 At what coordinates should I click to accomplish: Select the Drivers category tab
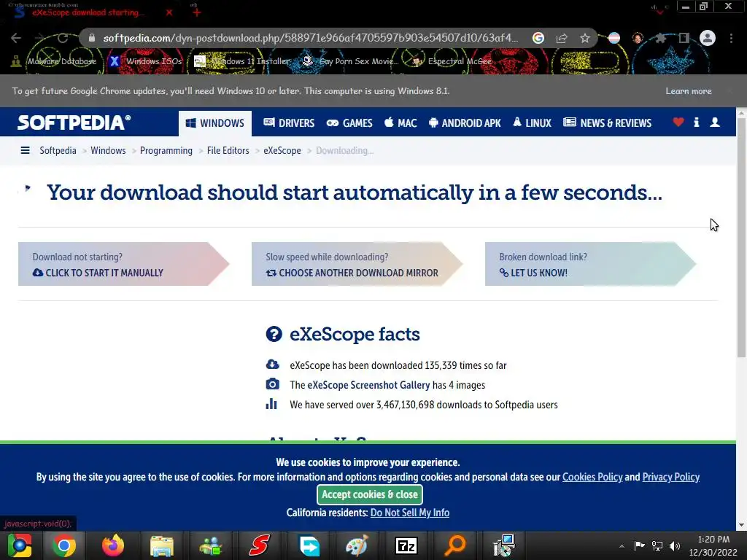tap(289, 122)
